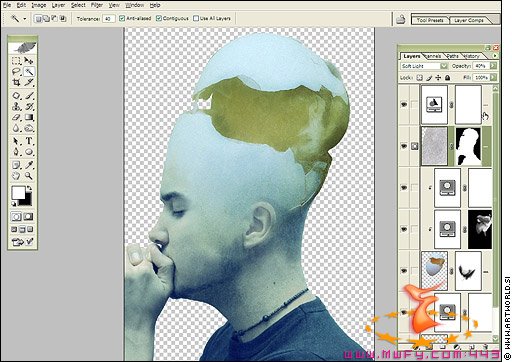Click the Layer Comps tab

(x=469, y=20)
